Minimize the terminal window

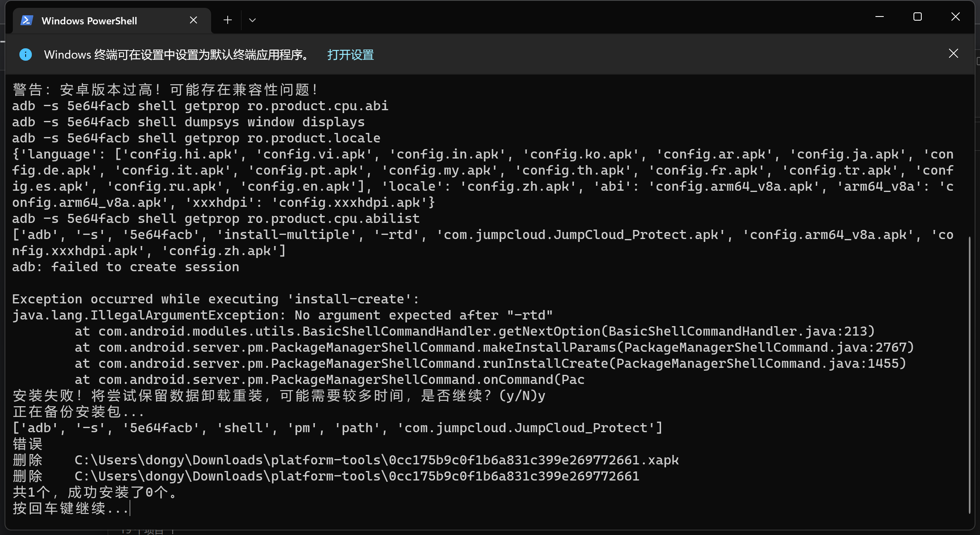coord(879,17)
